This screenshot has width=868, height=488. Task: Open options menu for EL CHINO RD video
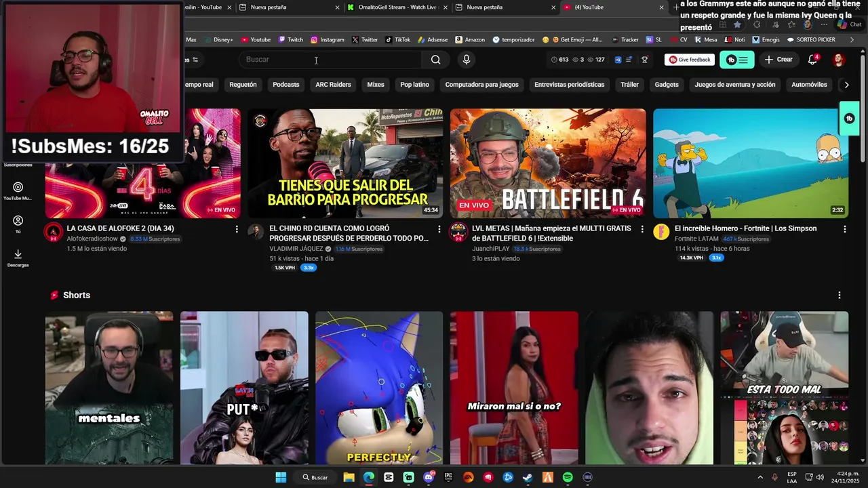[439, 229]
